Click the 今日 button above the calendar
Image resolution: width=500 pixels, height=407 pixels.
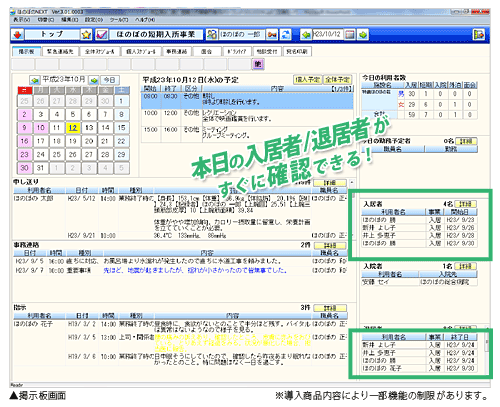(x=109, y=80)
